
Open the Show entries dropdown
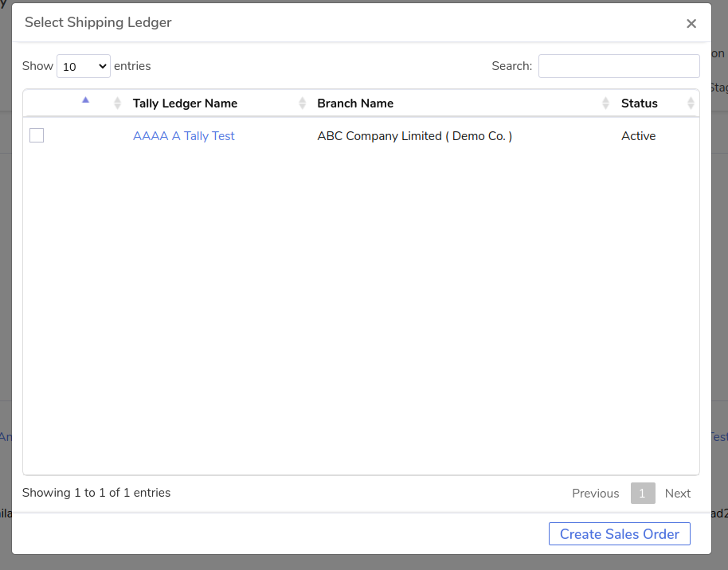(83, 67)
